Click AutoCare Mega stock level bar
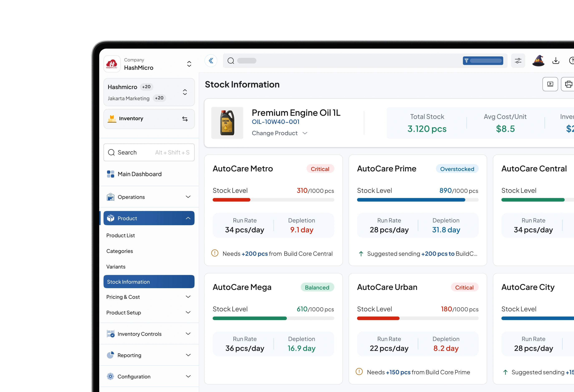Viewport: 574px width, 392px height. tap(273, 318)
